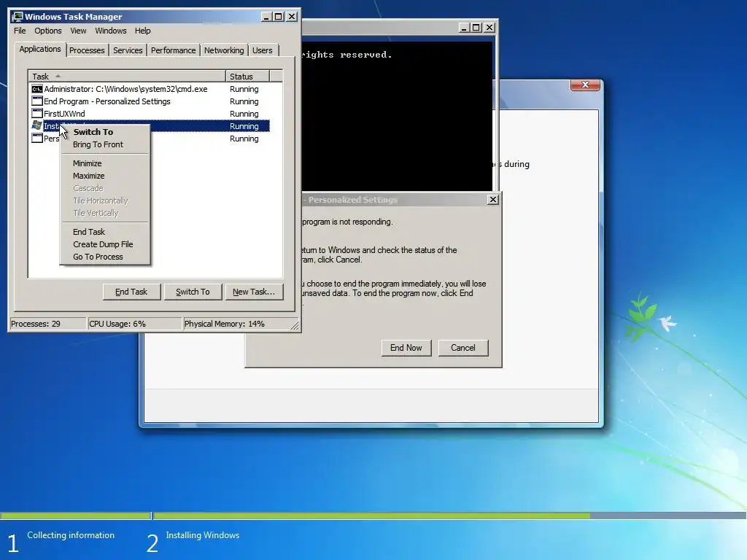Maximize the Task Manager window

point(279,17)
